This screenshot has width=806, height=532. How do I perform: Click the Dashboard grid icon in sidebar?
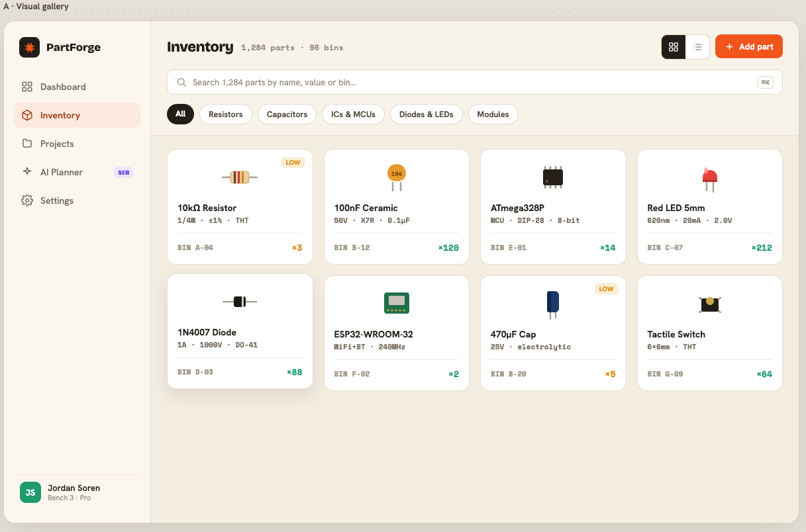tap(27, 87)
